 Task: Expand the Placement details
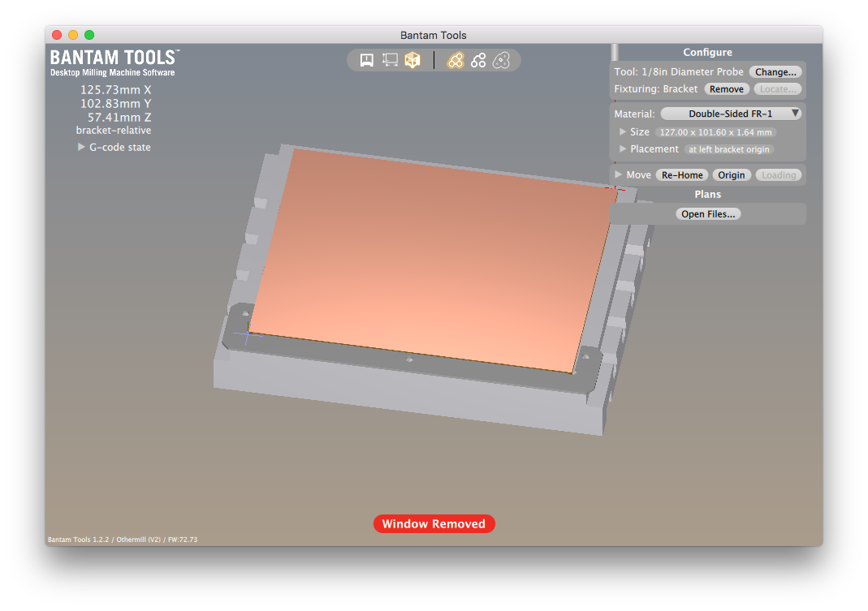623,148
